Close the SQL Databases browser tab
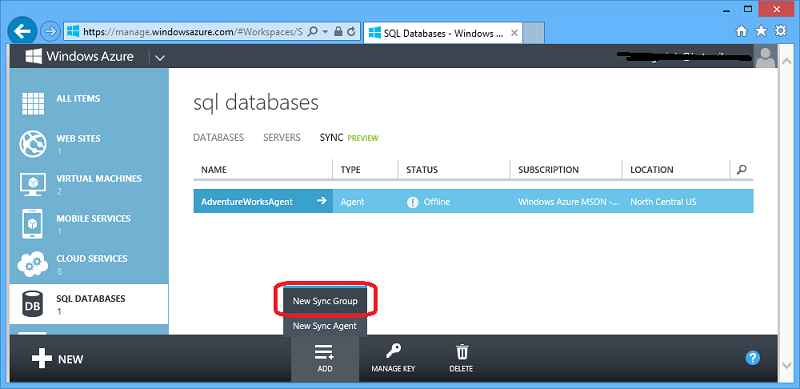This screenshot has height=389, width=800. coord(514,33)
